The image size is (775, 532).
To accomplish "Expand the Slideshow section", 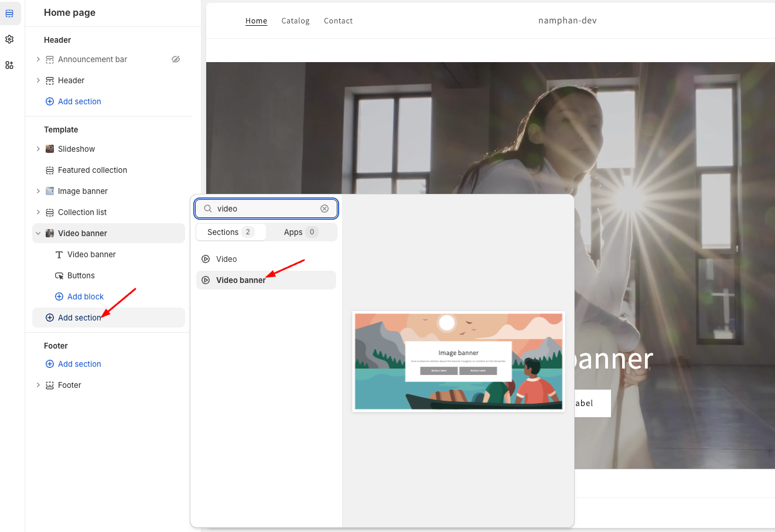I will pos(37,149).
